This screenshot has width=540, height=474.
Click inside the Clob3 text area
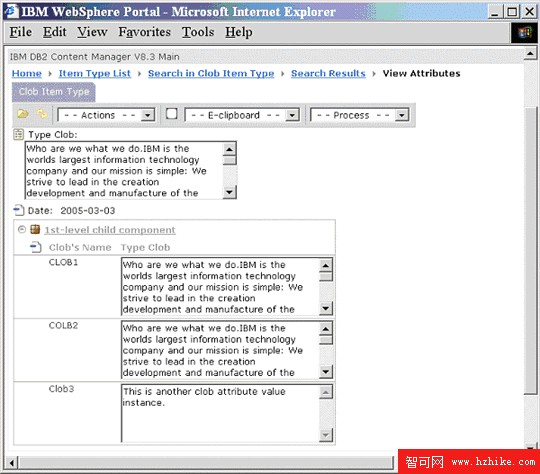pos(220,413)
